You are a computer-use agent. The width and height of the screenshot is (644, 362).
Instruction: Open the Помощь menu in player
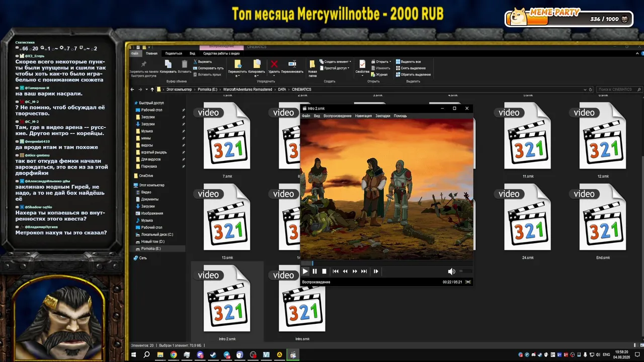click(400, 116)
